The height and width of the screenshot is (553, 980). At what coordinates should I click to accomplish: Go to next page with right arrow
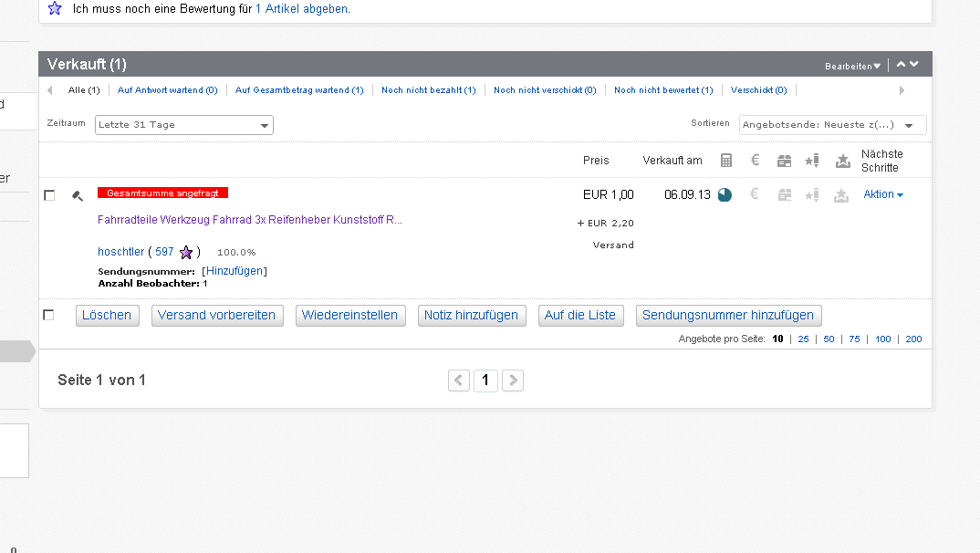(x=513, y=381)
